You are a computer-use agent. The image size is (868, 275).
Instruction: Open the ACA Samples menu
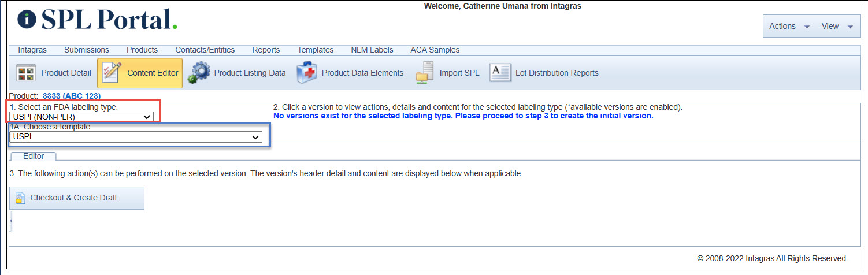tap(435, 50)
